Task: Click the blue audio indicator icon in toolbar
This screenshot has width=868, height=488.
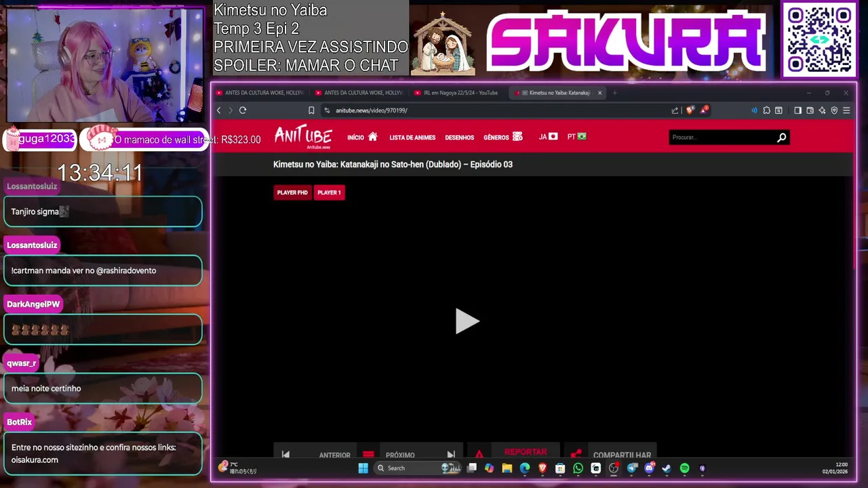Action: tap(754, 110)
